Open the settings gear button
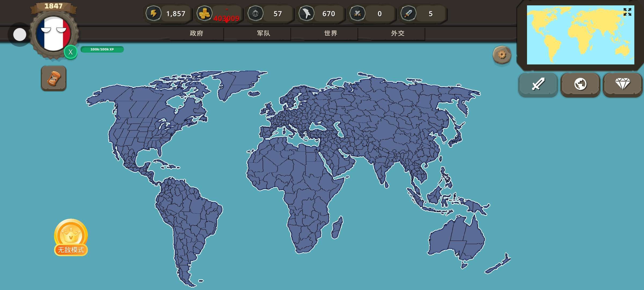The image size is (644, 290). coord(502,55)
